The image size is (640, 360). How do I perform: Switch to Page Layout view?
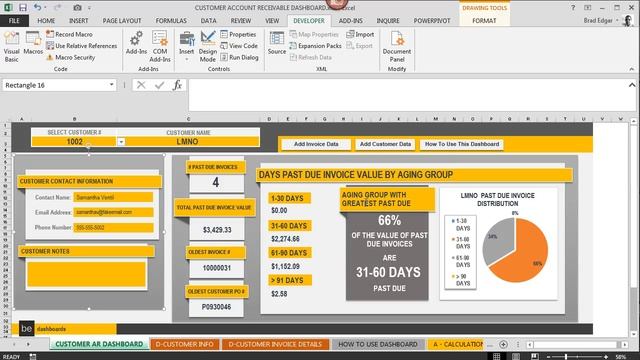pos(516,356)
